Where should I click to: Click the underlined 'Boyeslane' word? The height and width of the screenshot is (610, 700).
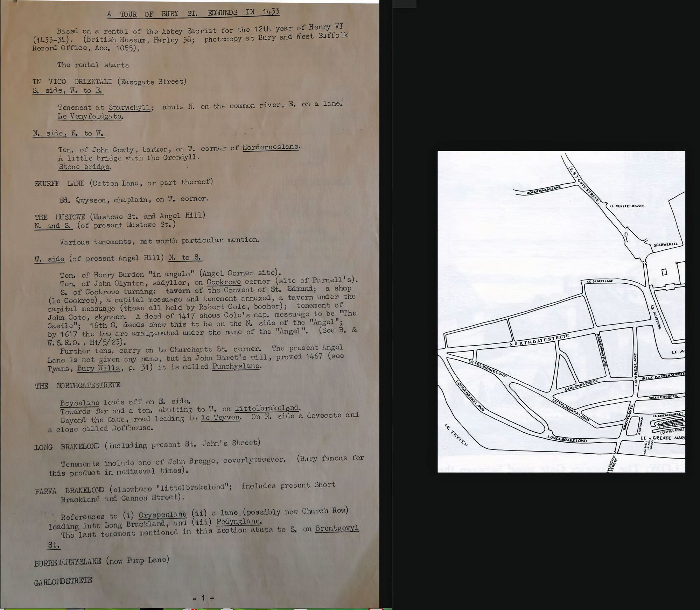pyautogui.click(x=79, y=403)
